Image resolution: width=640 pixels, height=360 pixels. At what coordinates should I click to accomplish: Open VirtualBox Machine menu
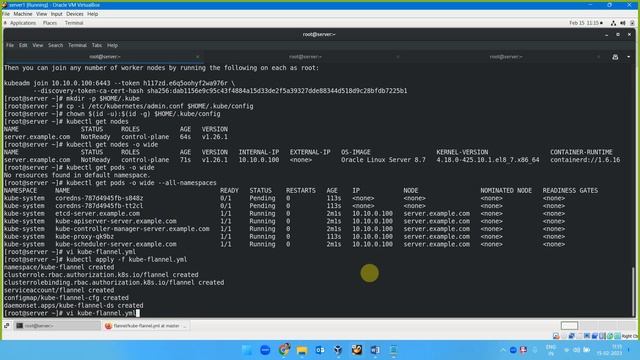point(22,14)
